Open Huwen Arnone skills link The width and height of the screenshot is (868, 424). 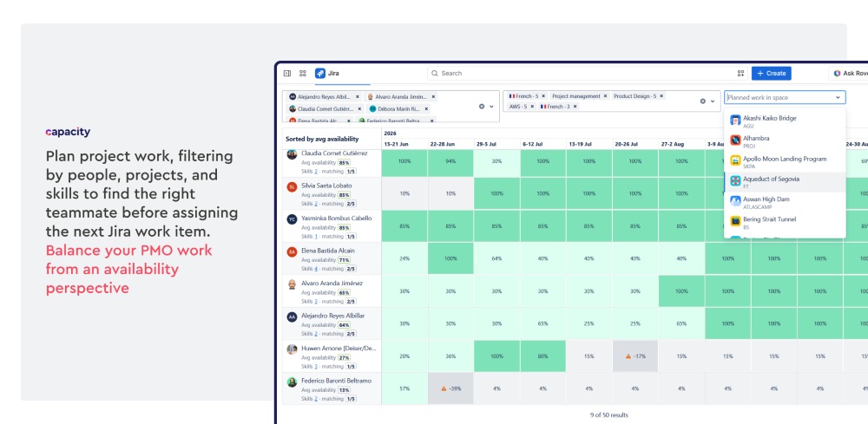[316, 367]
